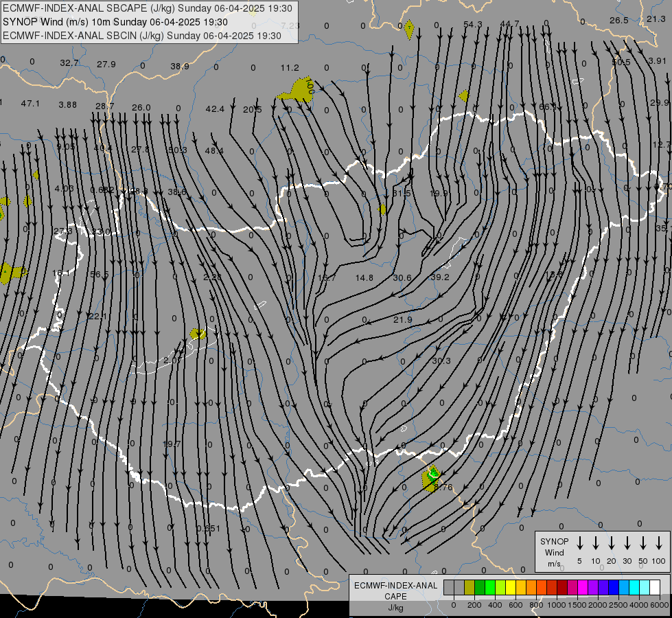The image size is (672, 618).
Task: Click the 21.3 value on the map
Action: click(656, 19)
